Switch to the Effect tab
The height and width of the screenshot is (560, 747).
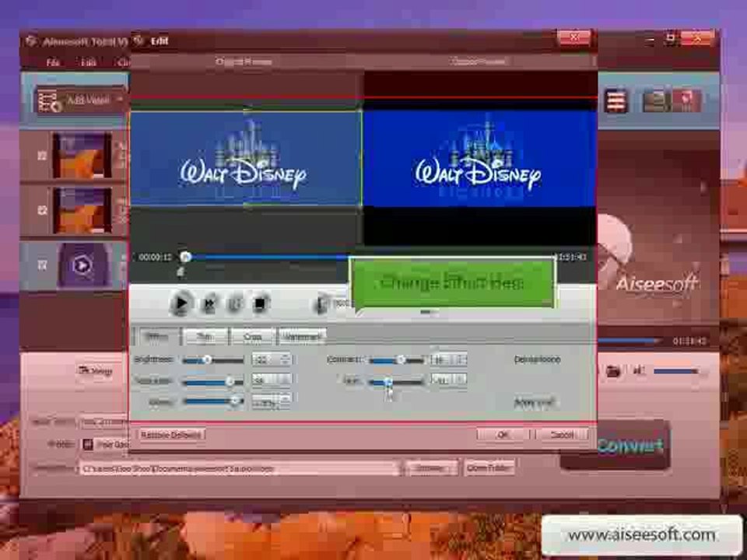coord(156,336)
